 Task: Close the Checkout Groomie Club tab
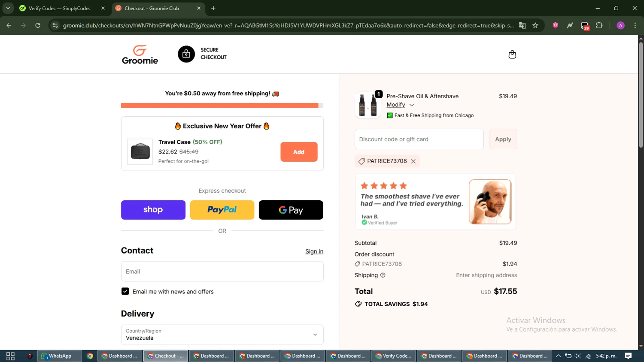coord(199,8)
